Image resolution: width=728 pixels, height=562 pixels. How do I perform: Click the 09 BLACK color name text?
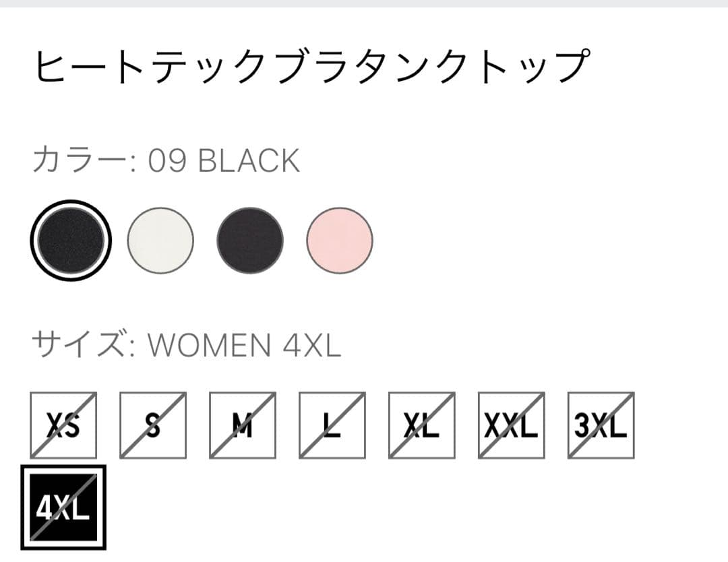tap(224, 161)
